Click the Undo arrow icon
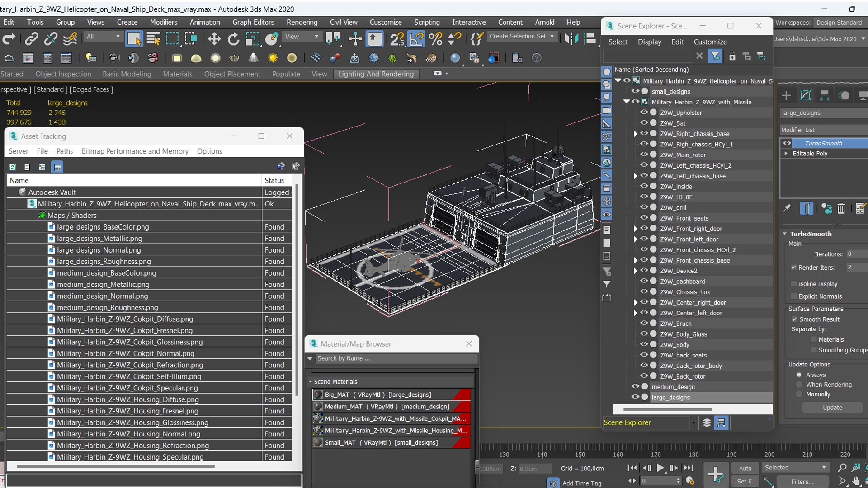The image size is (868, 488). [x=9, y=39]
